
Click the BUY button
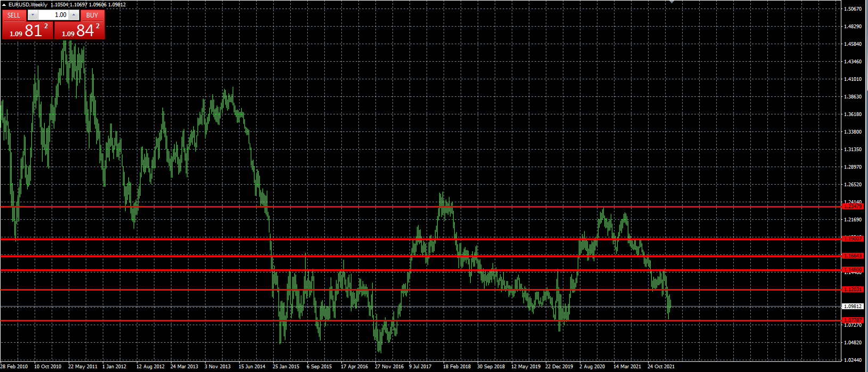(92, 15)
